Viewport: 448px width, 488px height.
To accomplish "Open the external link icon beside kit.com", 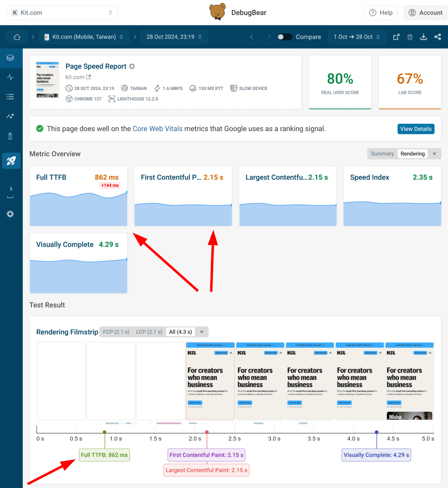I will (x=89, y=77).
